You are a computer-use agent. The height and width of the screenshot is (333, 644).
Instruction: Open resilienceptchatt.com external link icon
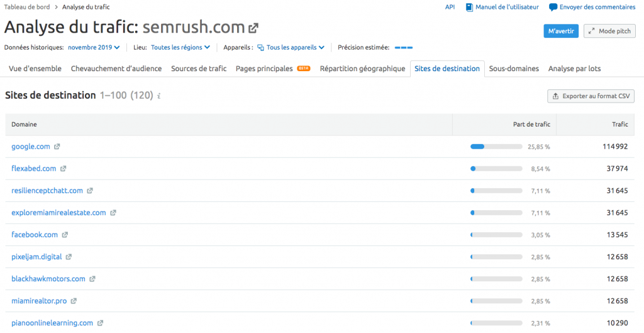(x=90, y=191)
